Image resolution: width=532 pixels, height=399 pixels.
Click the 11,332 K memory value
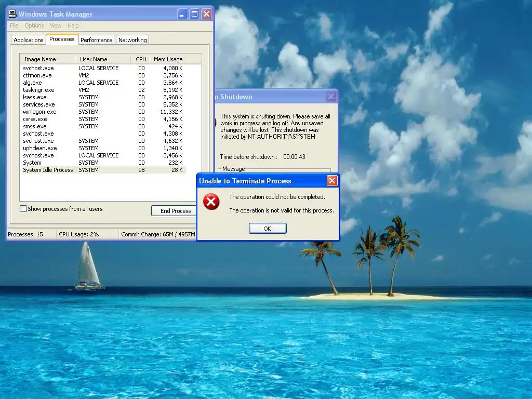171,112
